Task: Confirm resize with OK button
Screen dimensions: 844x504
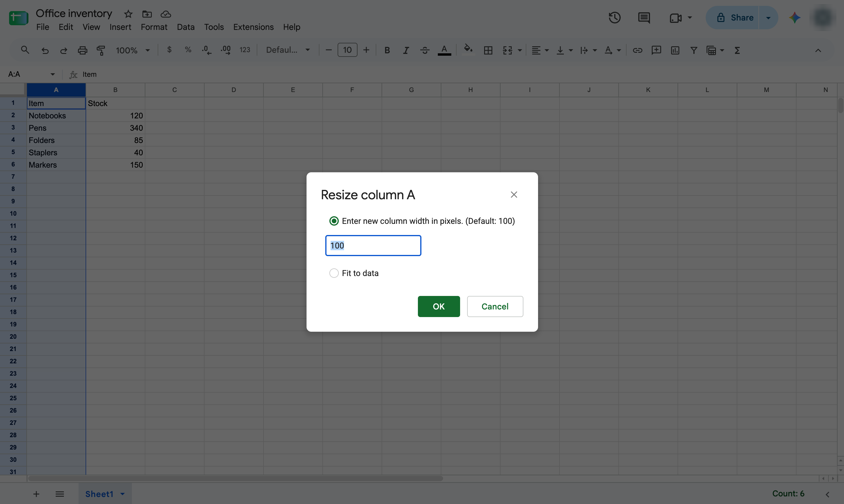Action: [x=439, y=306]
